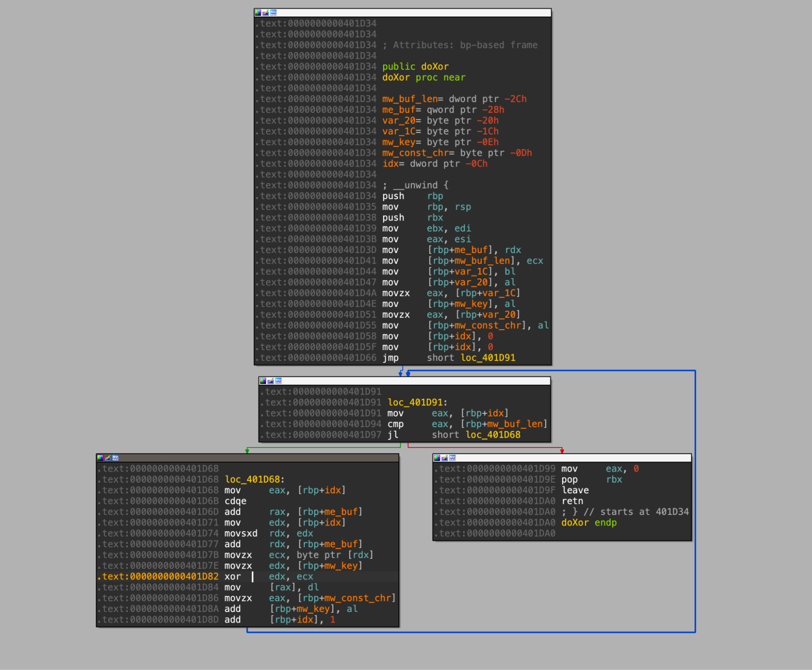Click 'movzx ecx, byte ptr [rdx]' instruction
The width and height of the screenshot is (812, 670).
[299, 555]
